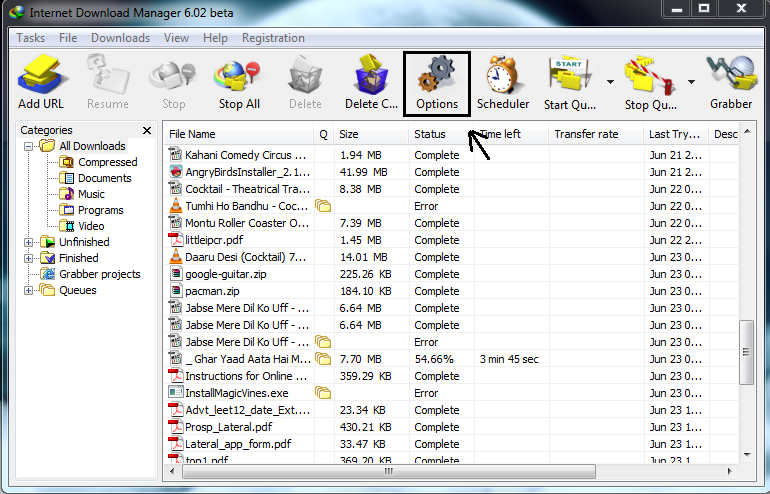Click the vertical scrollbar thumb

(746, 353)
